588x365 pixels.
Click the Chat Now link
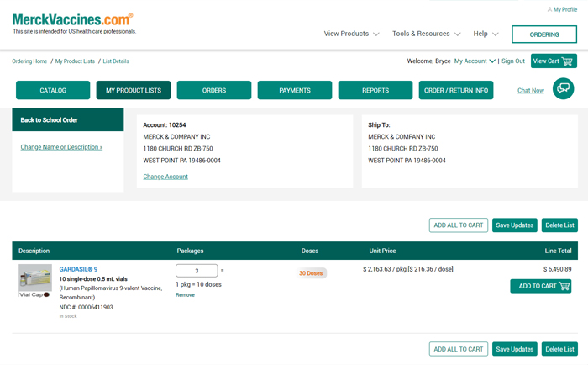click(x=531, y=91)
